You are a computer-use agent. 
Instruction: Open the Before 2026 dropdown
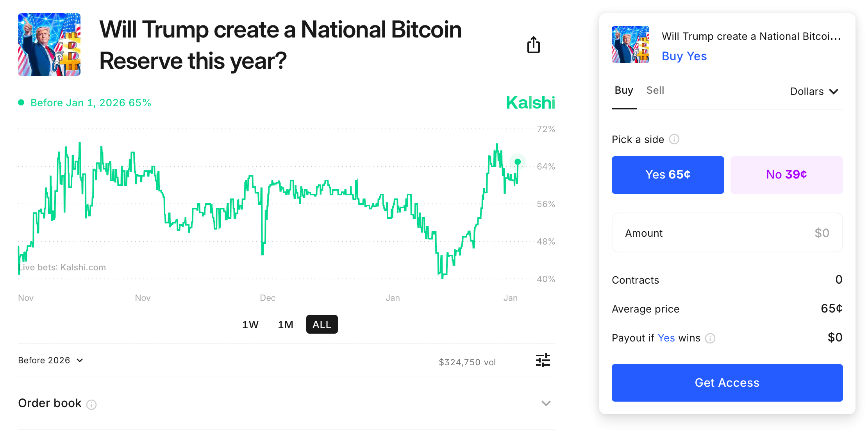51,360
